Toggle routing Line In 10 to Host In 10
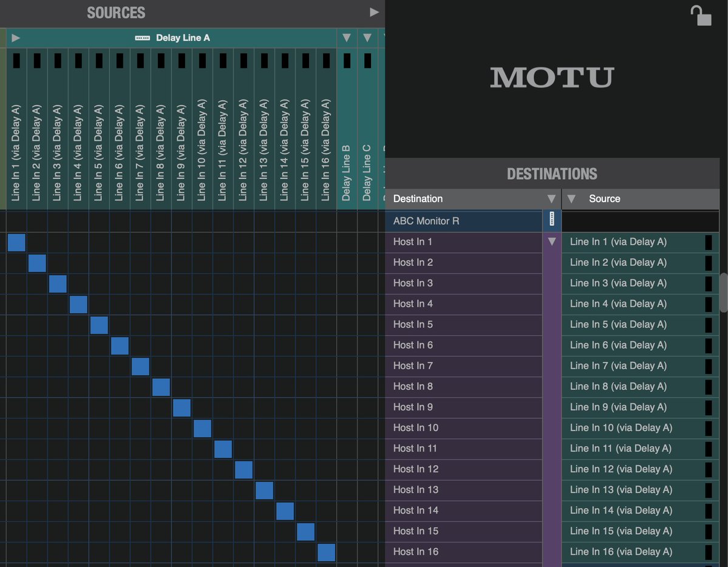 pos(202,429)
